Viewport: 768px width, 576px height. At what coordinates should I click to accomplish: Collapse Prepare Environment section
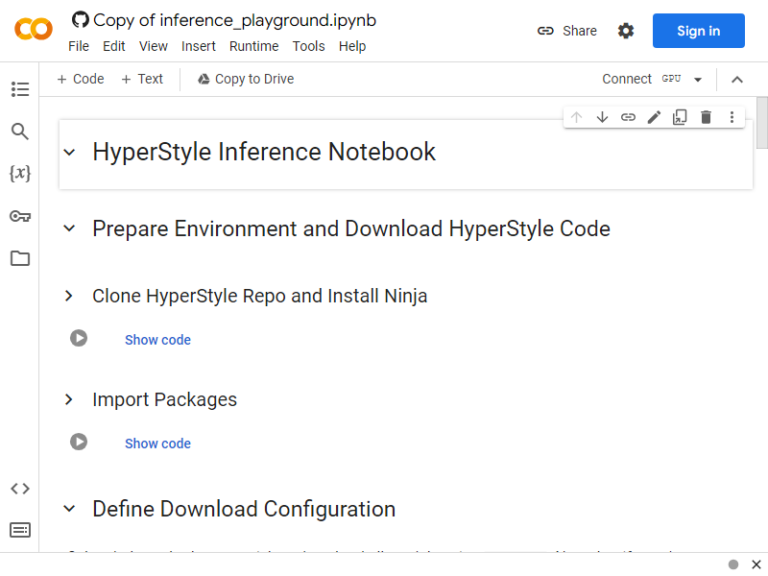point(70,228)
